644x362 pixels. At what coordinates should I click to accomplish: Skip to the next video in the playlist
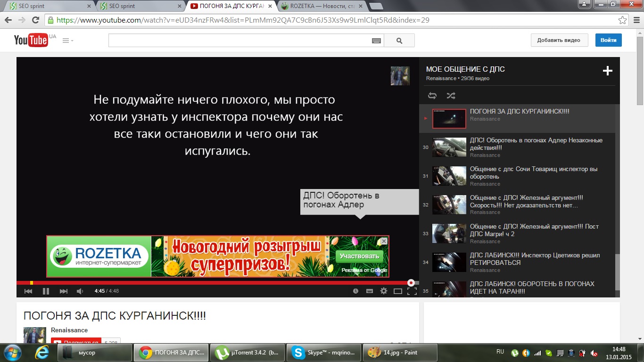[x=64, y=291]
